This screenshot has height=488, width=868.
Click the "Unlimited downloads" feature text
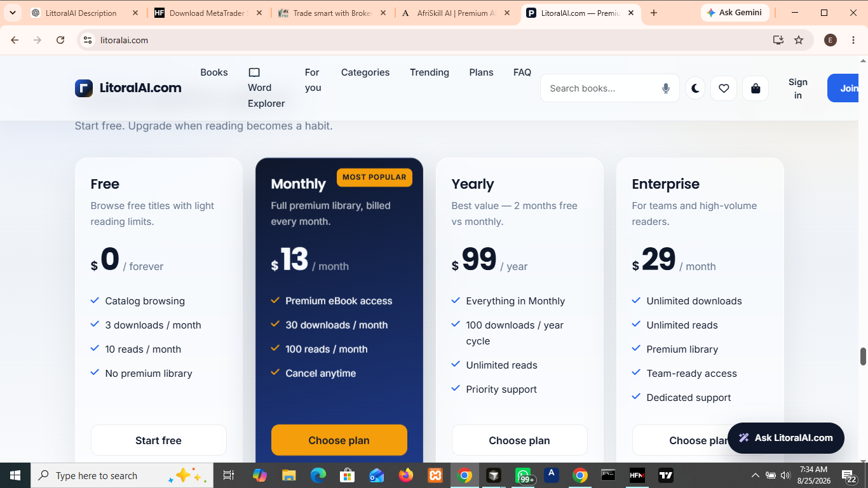pyautogui.click(x=694, y=301)
